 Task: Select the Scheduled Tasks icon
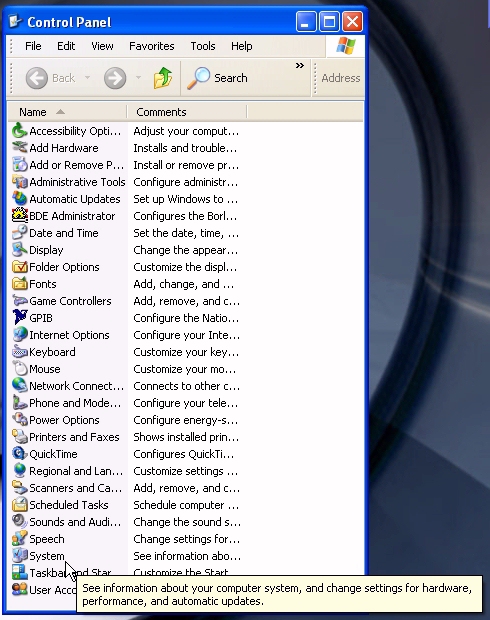click(x=19, y=505)
